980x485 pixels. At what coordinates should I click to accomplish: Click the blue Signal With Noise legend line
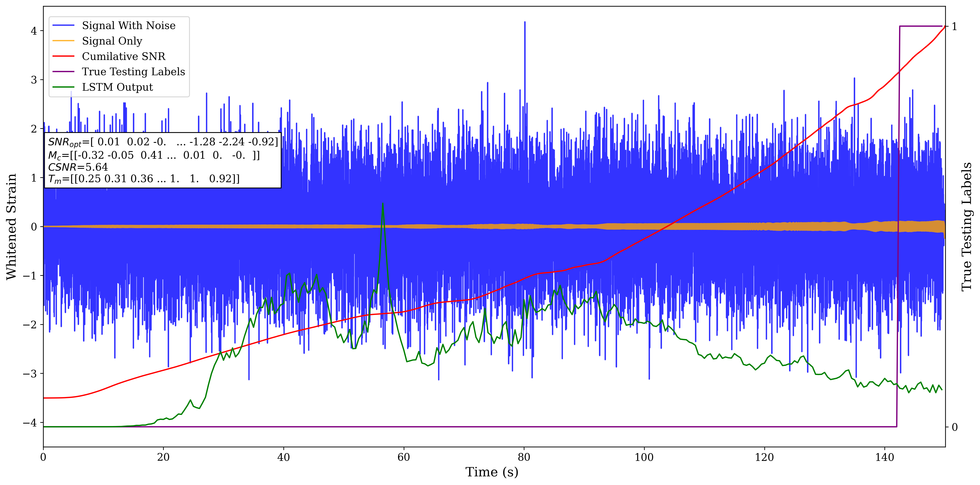[63, 26]
